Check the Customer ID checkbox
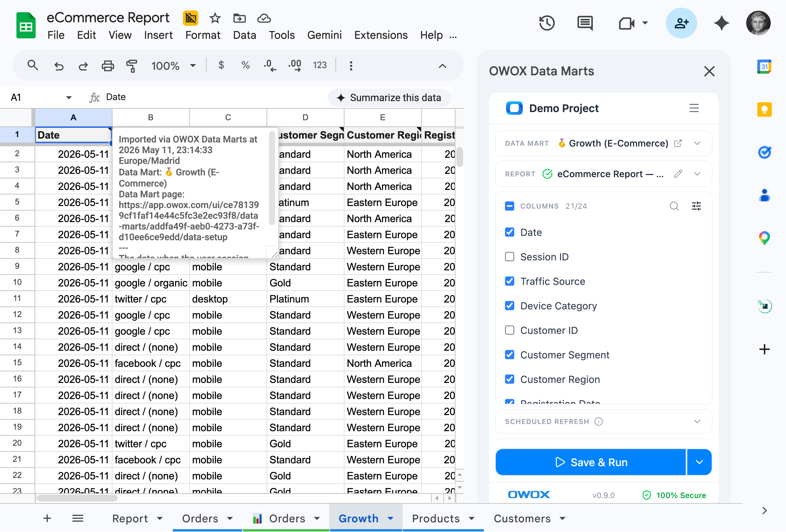The height and width of the screenshot is (532, 786). [x=509, y=330]
